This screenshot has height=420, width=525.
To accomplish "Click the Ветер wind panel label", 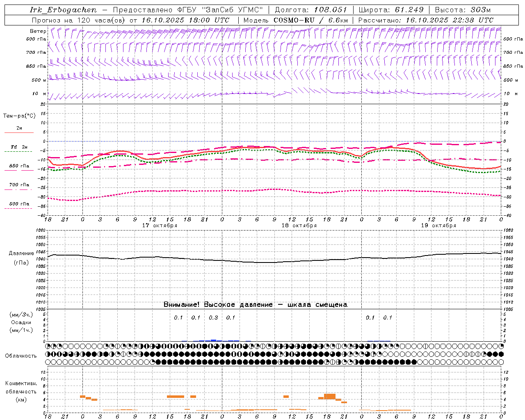I will click(x=38, y=31).
